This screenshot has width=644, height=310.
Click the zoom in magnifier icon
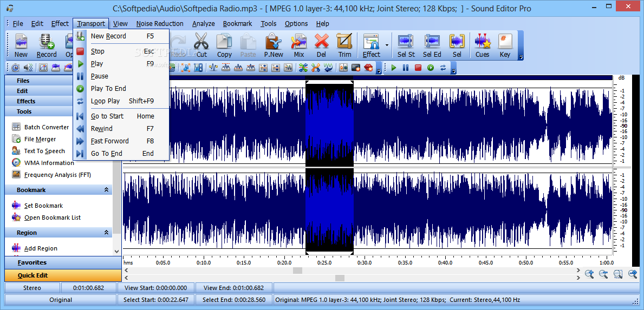point(589,274)
